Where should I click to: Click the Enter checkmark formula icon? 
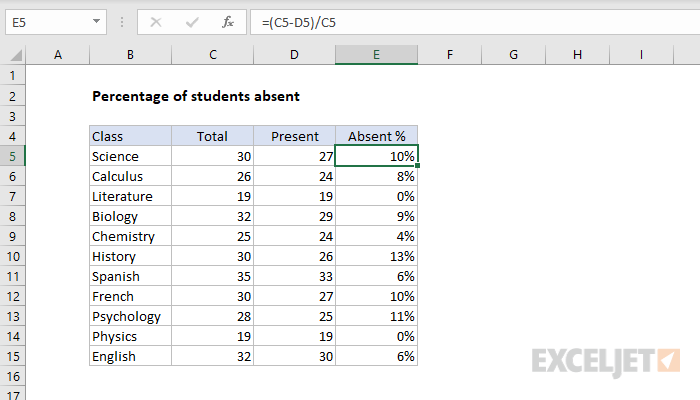tap(192, 22)
